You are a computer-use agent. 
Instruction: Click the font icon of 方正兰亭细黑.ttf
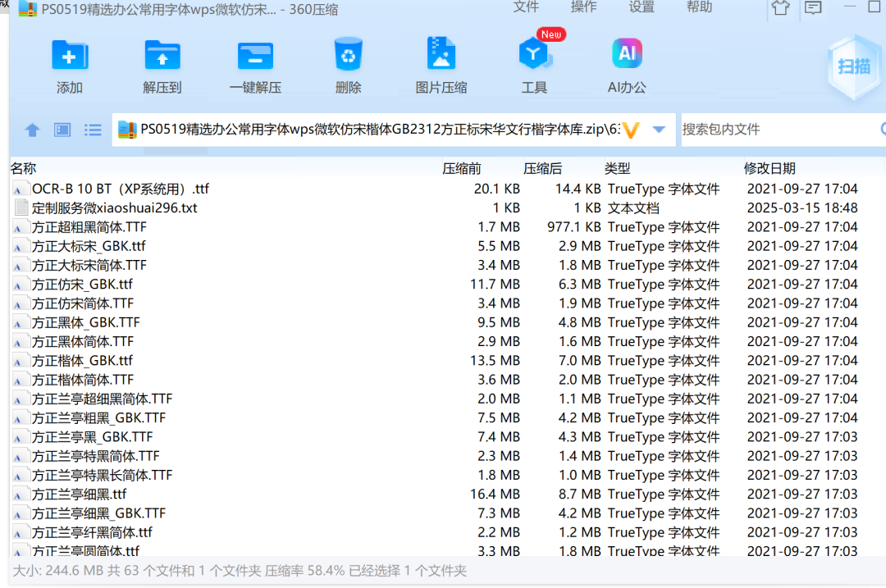tap(19, 495)
